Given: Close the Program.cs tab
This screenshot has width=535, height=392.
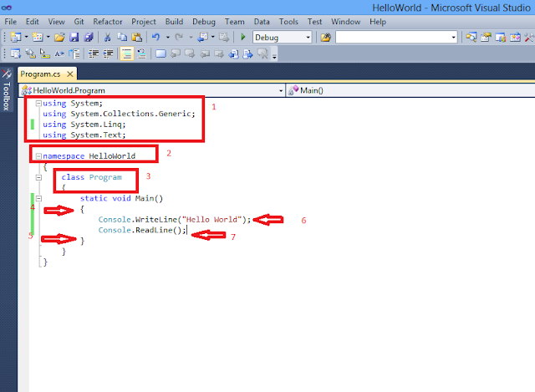Looking at the screenshot, I should click(x=70, y=74).
